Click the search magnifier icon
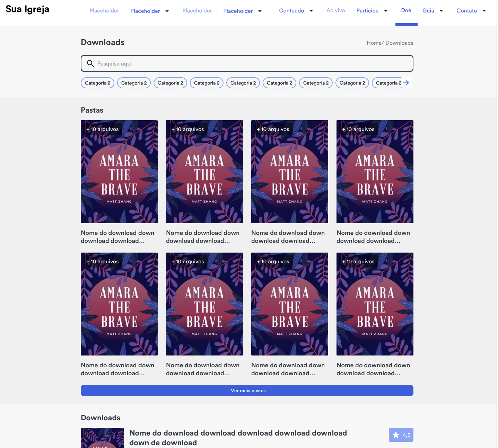This screenshot has width=498, height=448. tap(90, 63)
